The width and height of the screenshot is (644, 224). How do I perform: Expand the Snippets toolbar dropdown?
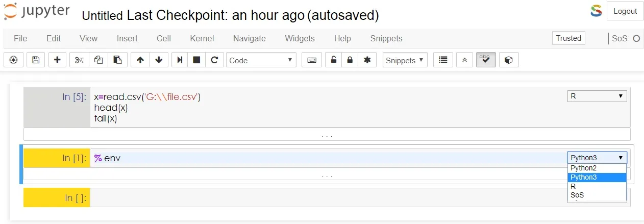(405, 60)
